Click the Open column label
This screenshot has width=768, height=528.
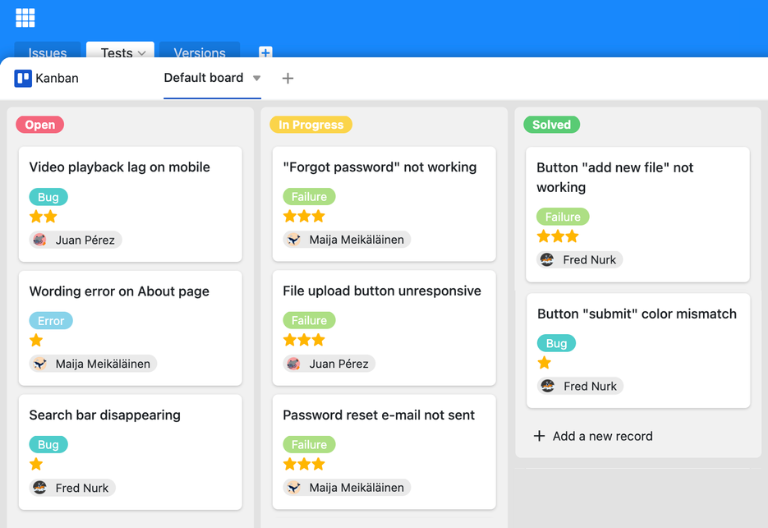click(x=40, y=125)
